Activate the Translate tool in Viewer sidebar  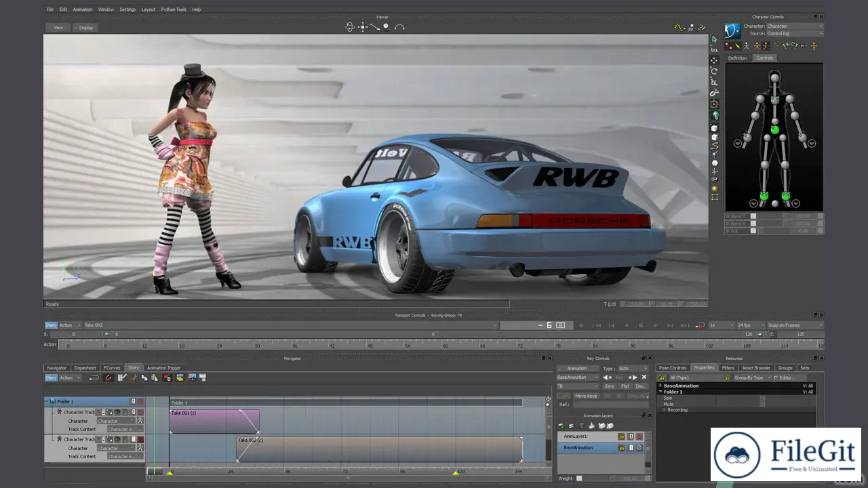[x=715, y=60]
